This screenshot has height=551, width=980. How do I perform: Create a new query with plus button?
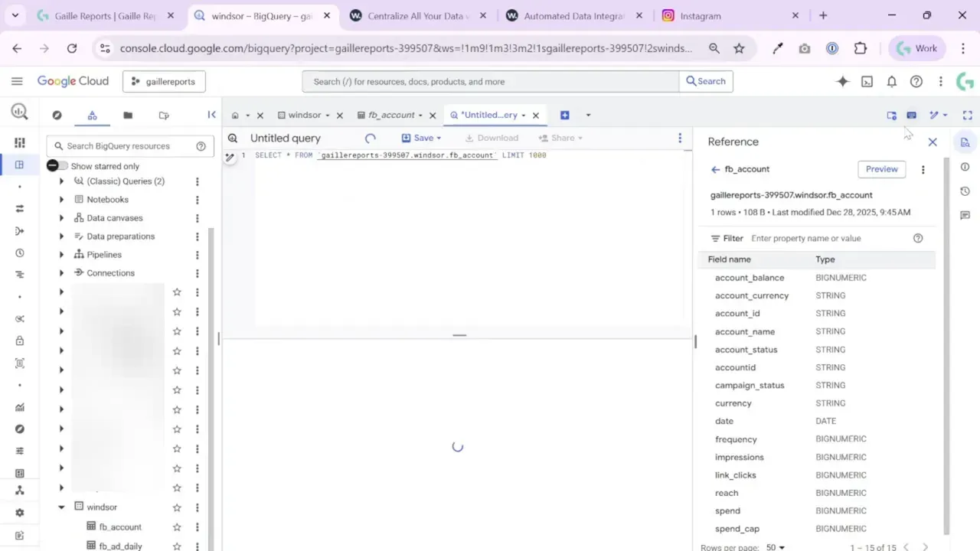[x=564, y=115]
